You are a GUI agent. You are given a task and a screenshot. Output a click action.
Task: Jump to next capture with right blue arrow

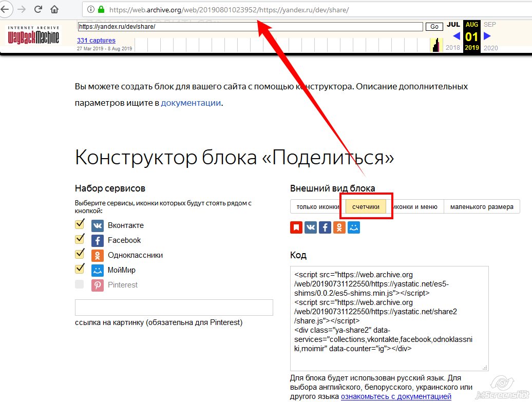click(x=487, y=36)
